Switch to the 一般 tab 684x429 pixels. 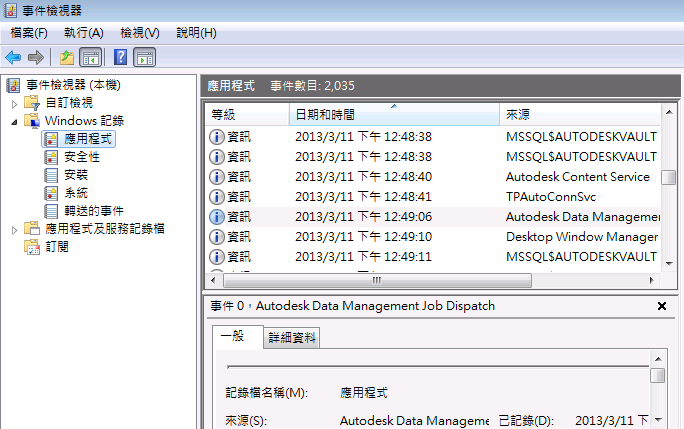point(237,336)
